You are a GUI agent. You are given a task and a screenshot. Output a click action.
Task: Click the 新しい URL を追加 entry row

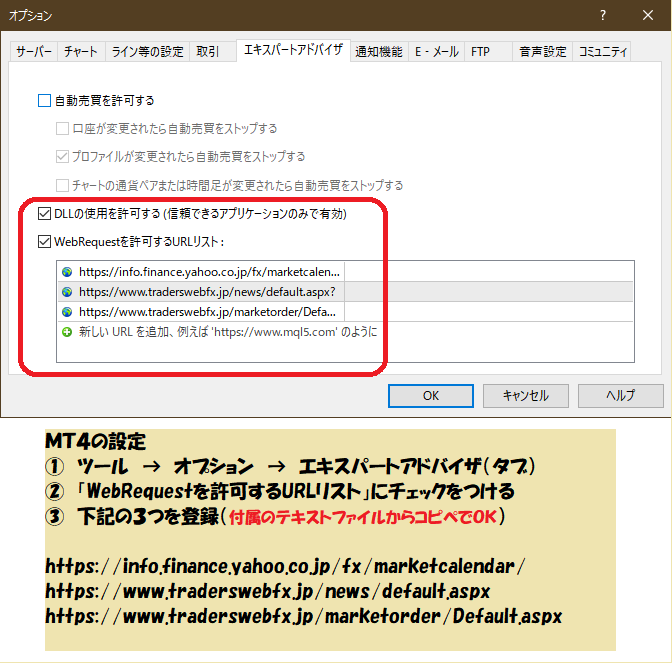(345, 332)
